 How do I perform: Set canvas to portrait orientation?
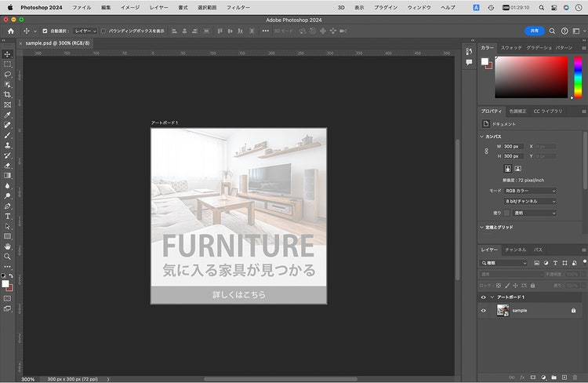[508, 169]
